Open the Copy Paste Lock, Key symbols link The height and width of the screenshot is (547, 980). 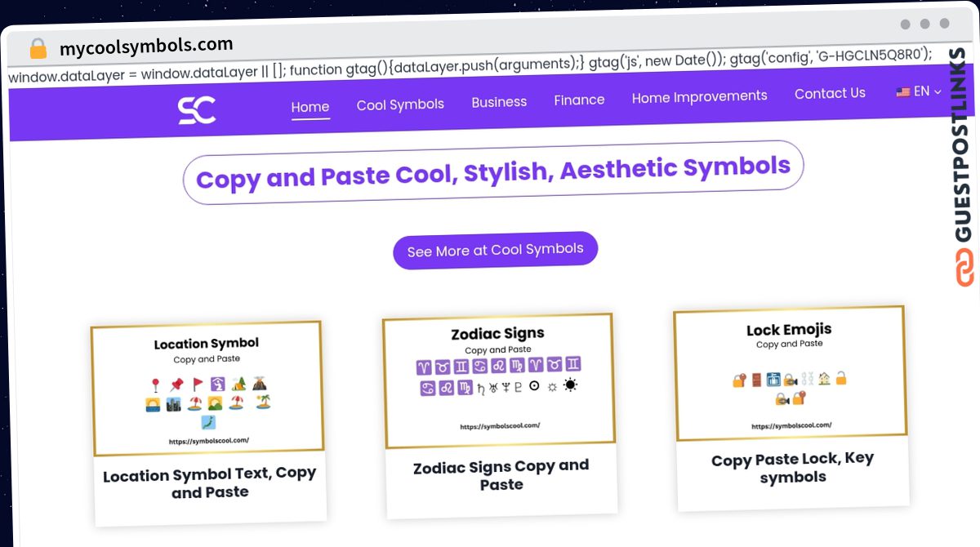click(792, 469)
